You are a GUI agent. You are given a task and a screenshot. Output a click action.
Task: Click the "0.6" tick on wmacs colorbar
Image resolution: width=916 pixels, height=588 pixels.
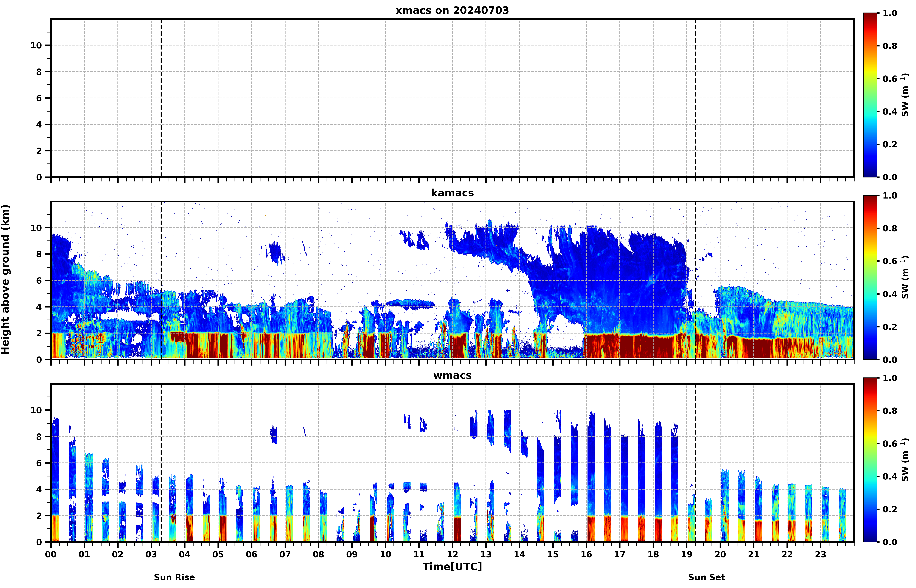(x=890, y=444)
